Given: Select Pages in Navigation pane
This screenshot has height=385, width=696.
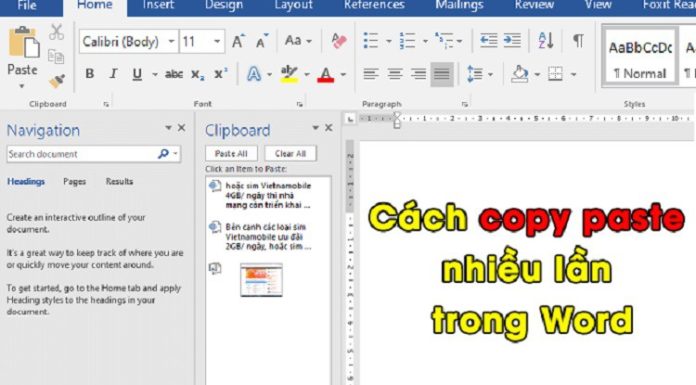Looking at the screenshot, I should [x=75, y=182].
